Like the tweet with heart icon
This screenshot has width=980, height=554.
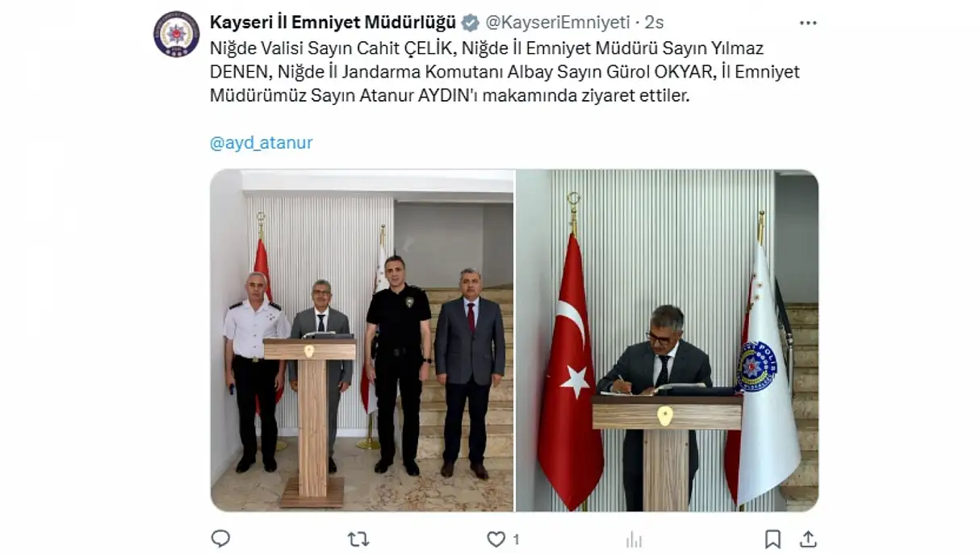496,539
